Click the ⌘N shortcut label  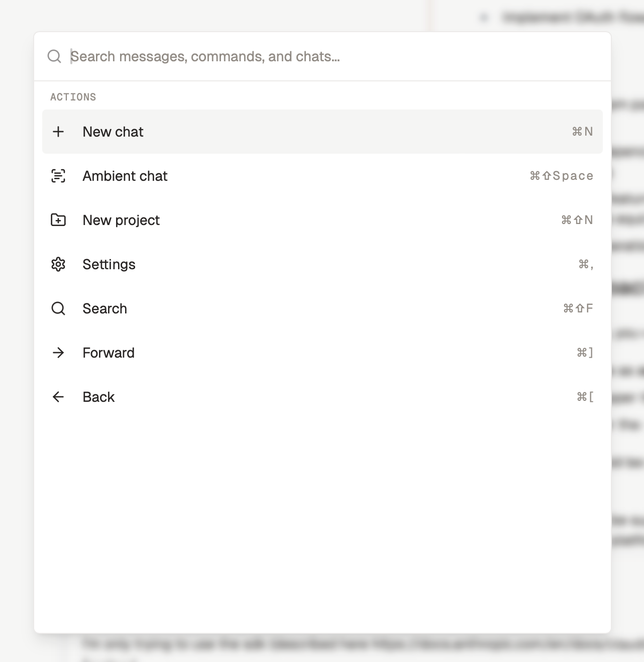(582, 132)
